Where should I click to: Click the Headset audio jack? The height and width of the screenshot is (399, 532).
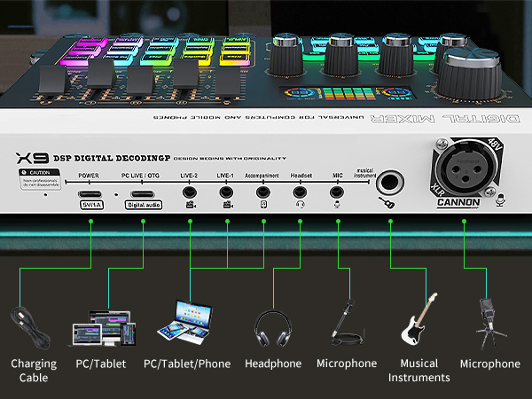[x=300, y=192]
